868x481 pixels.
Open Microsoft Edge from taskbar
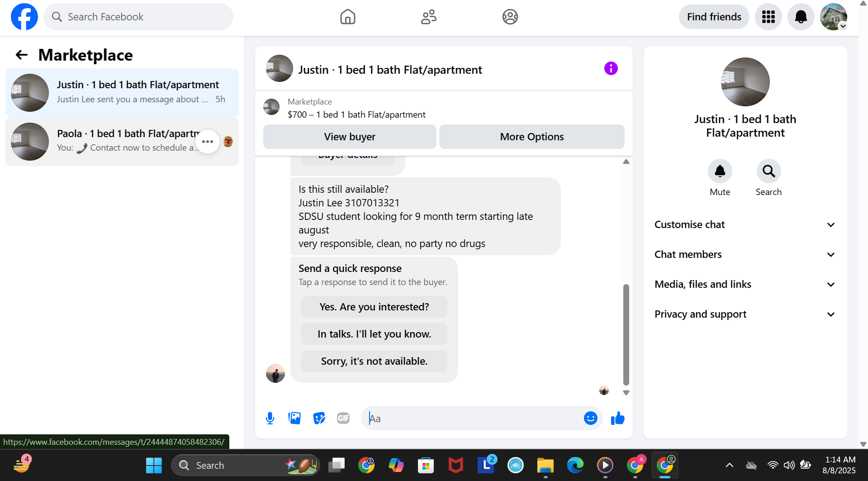pyautogui.click(x=575, y=465)
